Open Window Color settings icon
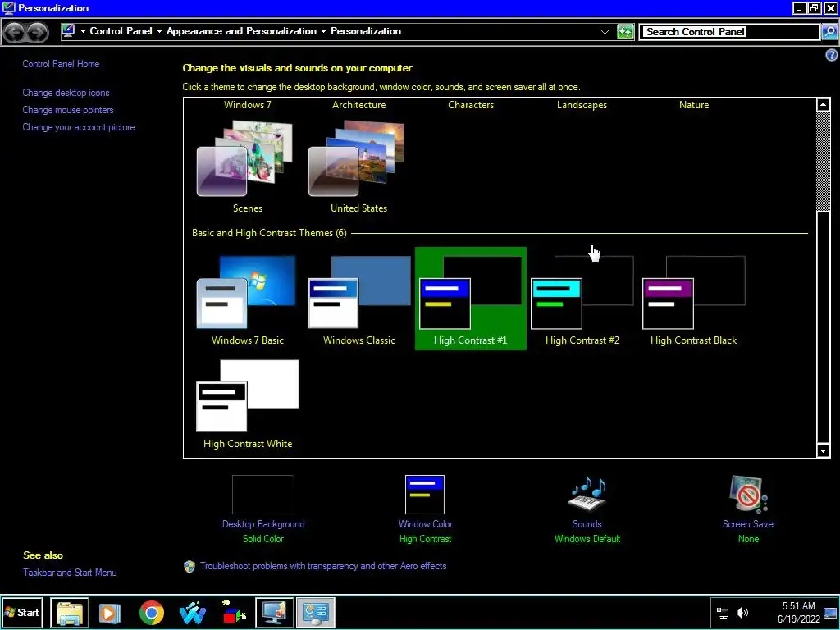 425,495
